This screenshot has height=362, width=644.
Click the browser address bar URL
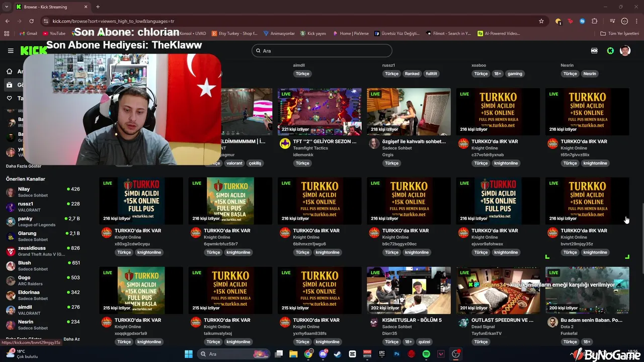click(113, 21)
